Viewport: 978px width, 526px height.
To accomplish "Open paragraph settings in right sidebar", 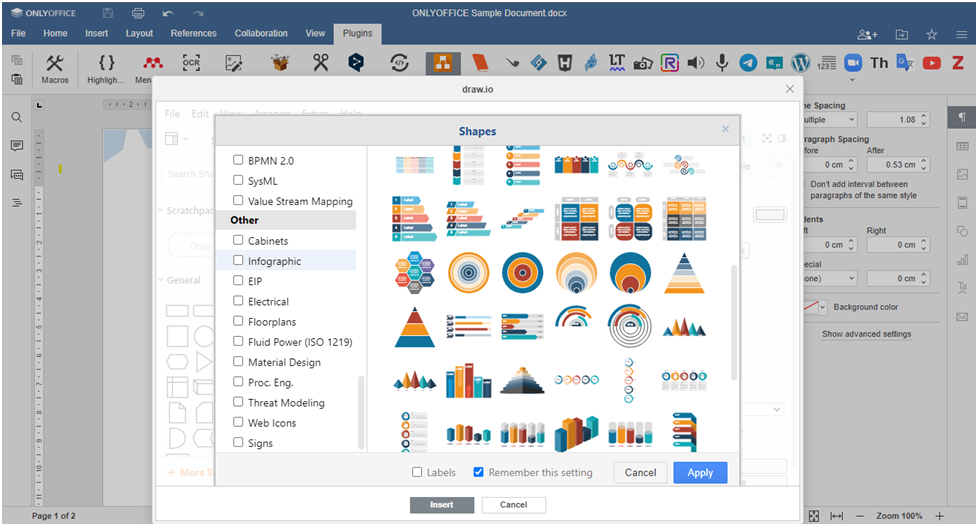I will [962, 117].
